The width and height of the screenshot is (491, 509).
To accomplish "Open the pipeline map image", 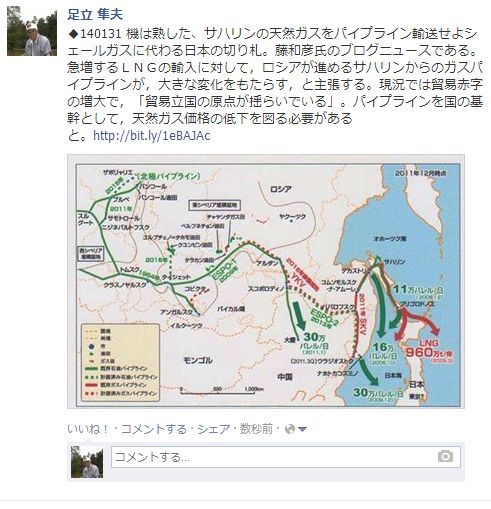I will click(266, 282).
